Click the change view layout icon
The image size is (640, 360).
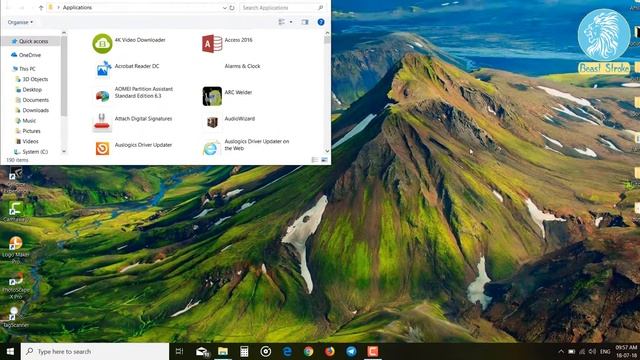click(x=282, y=22)
